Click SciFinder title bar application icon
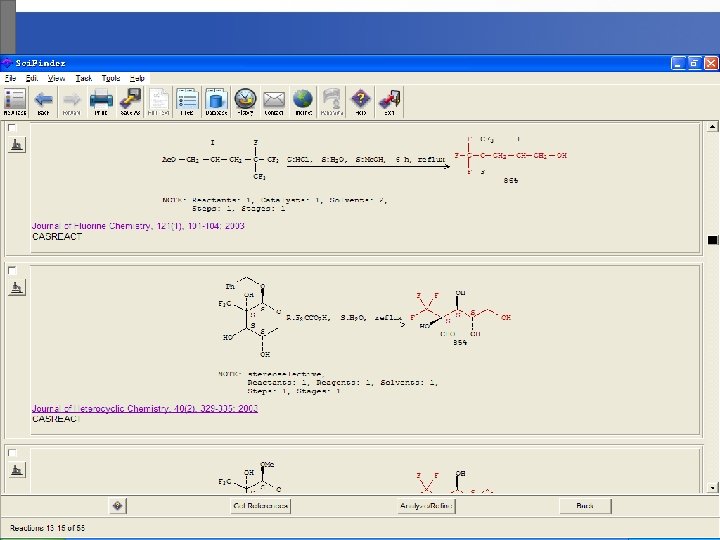The image size is (720, 540). [7, 63]
